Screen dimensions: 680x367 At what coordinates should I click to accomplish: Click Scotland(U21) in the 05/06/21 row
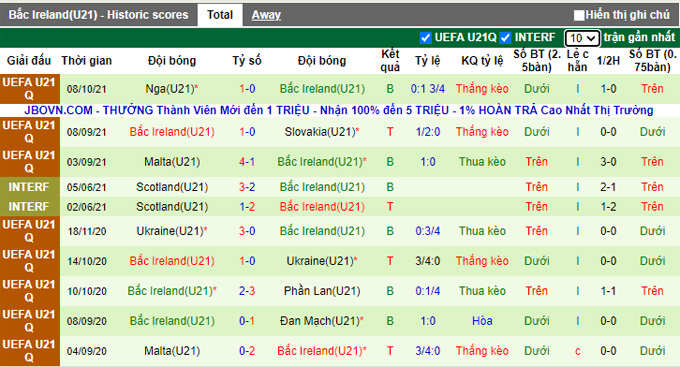click(x=172, y=187)
